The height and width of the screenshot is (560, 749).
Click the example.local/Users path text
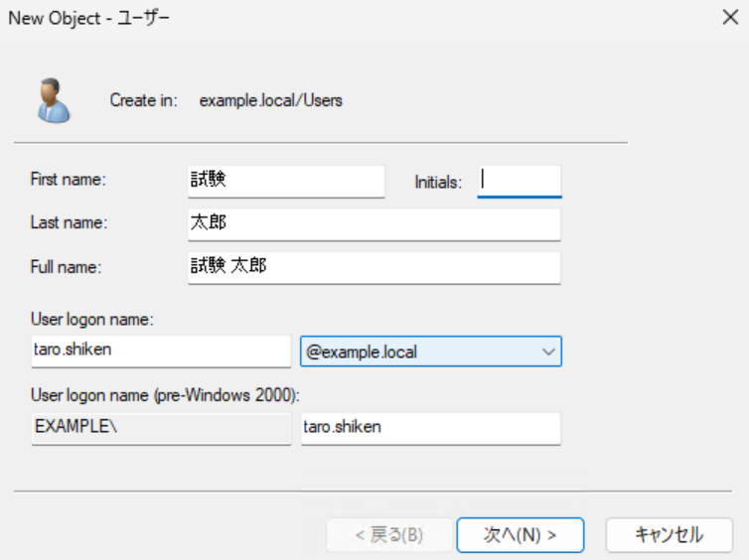tap(271, 100)
